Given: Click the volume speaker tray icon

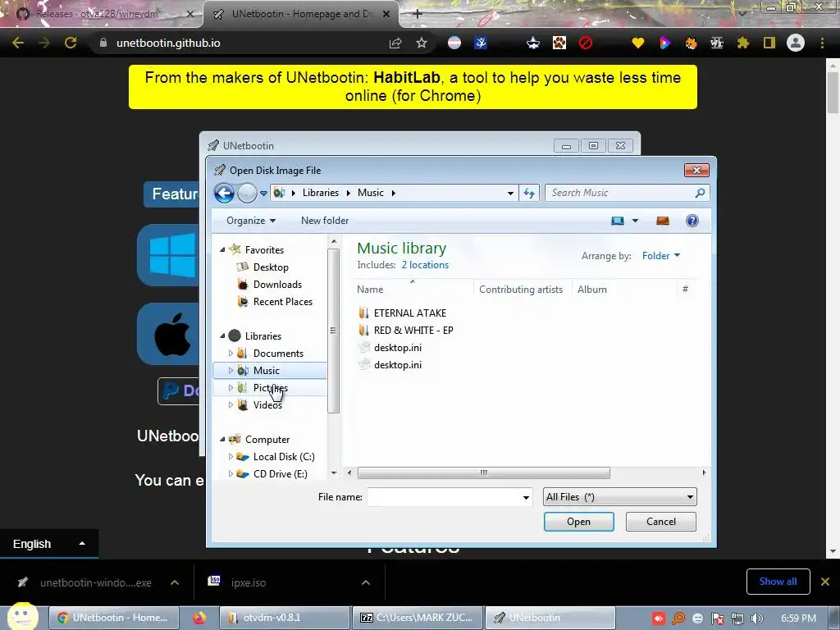Looking at the screenshot, I should 757,619.
